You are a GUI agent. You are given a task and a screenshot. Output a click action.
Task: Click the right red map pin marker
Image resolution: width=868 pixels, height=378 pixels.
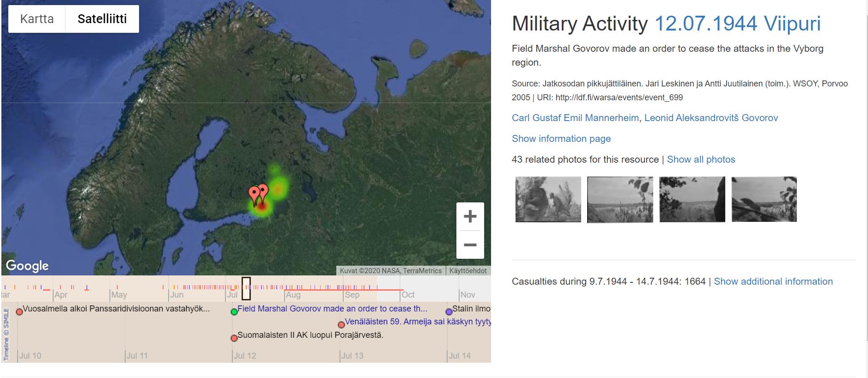click(x=263, y=193)
